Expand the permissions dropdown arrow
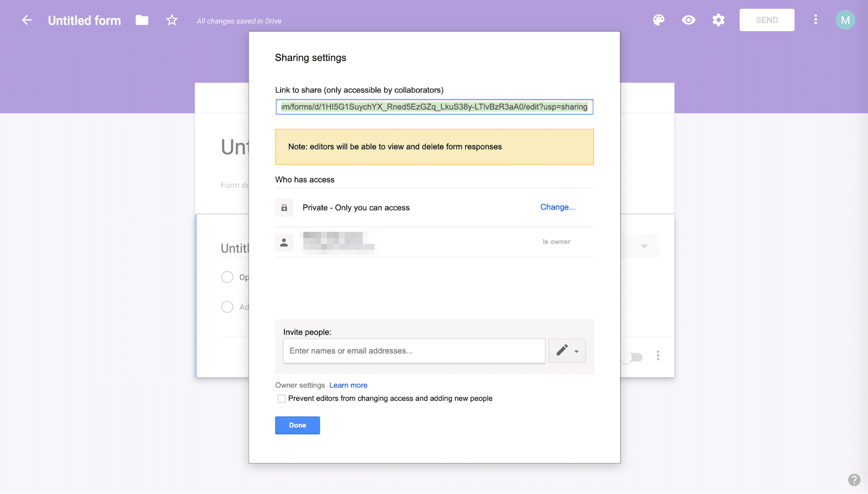 pos(577,351)
